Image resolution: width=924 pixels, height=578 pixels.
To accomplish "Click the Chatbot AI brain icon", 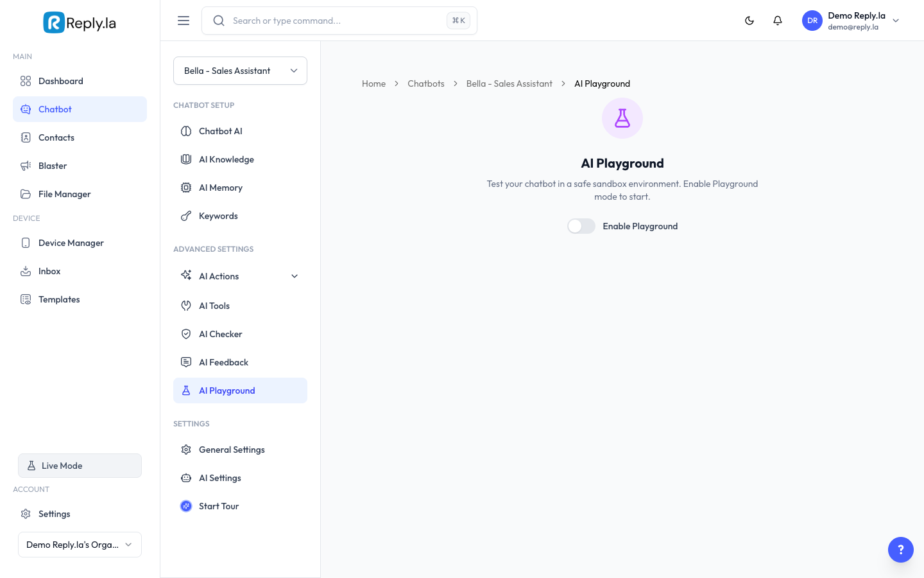I will click(186, 131).
